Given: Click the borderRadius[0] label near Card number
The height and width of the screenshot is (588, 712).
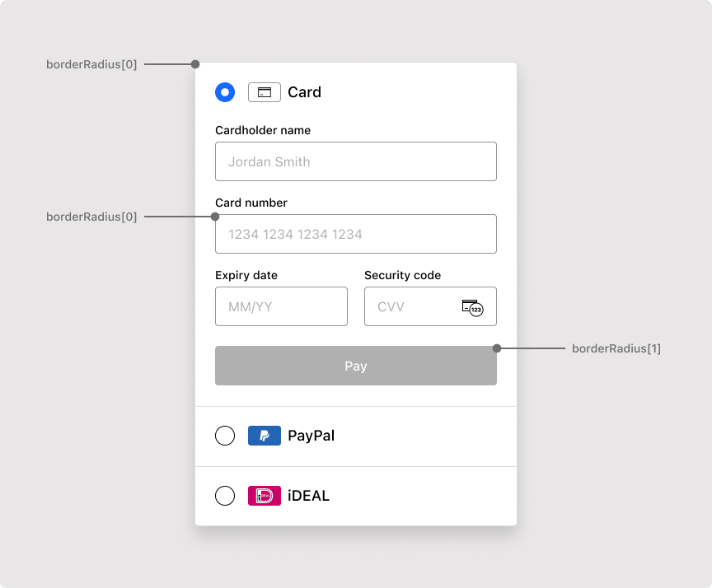Looking at the screenshot, I should tap(91, 217).
